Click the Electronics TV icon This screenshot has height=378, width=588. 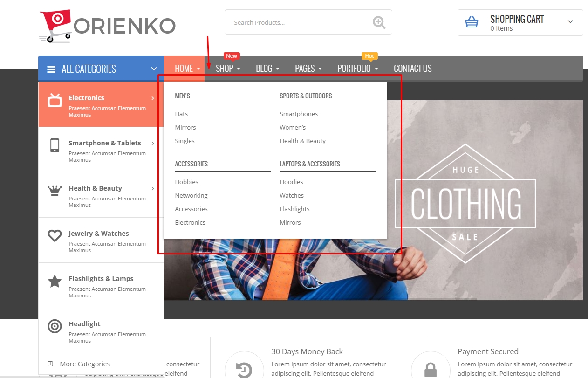(x=55, y=100)
